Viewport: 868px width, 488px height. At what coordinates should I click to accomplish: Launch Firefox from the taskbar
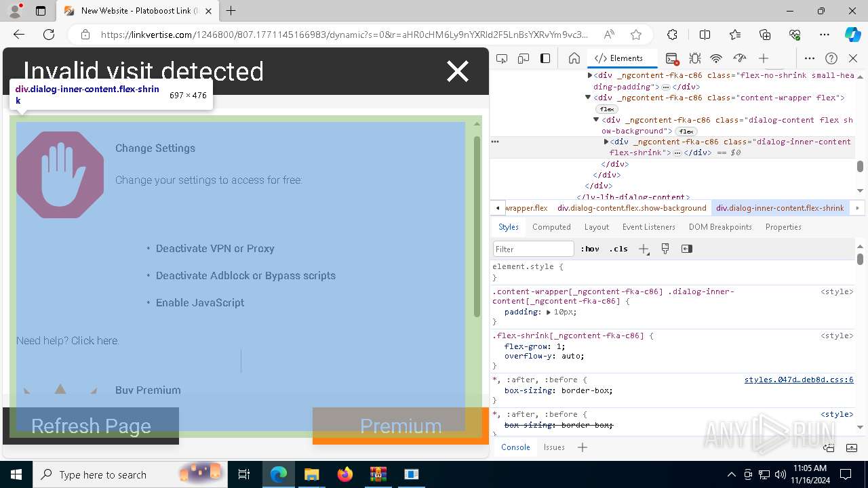coord(345,474)
